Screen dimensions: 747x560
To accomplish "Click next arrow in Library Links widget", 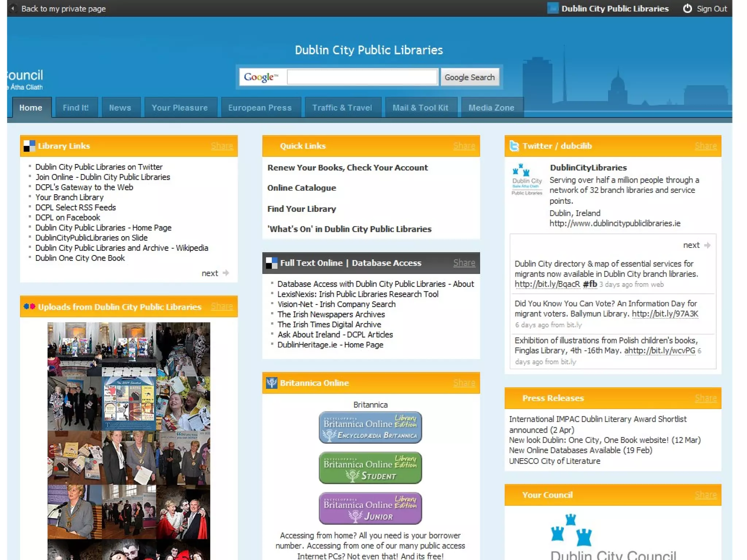I will point(226,273).
